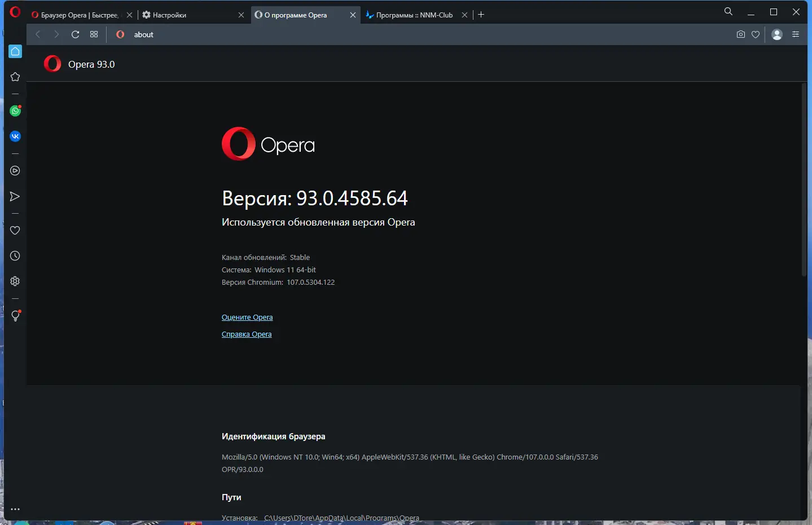Open the Home start page in sidebar
Viewport: 812px width, 525px height.
click(x=15, y=51)
